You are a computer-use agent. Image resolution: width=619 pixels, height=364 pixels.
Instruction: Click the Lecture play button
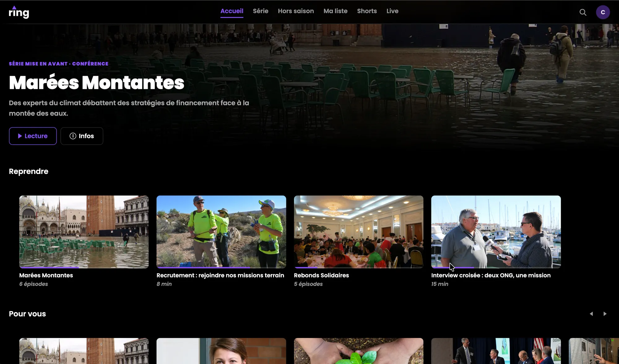33,136
